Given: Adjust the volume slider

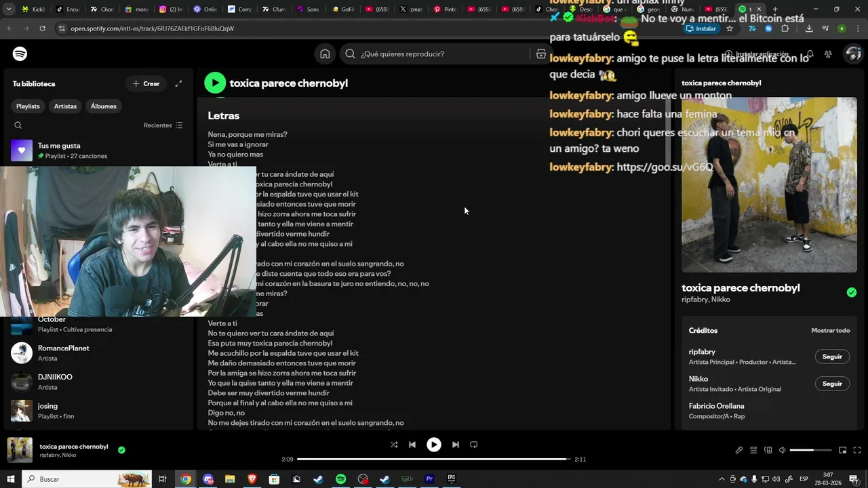Looking at the screenshot, I should click(811, 450).
